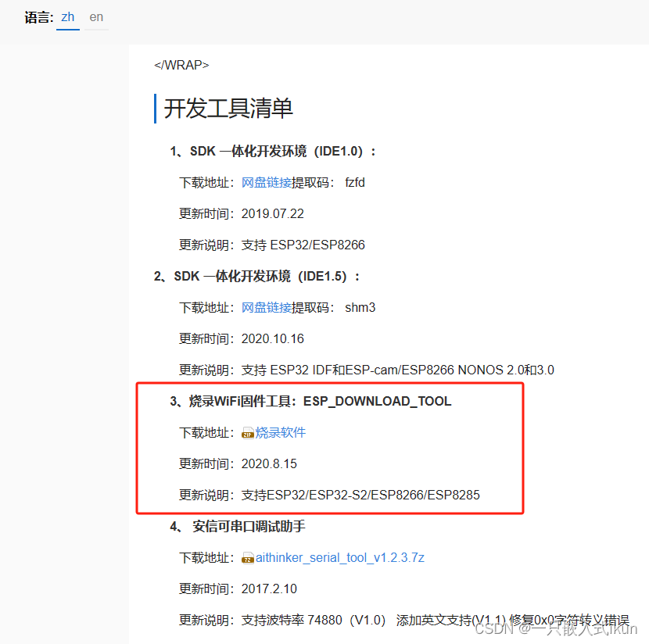Click the </WRAP> text
Image resolution: width=649 pixels, height=644 pixels.
(181, 66)
